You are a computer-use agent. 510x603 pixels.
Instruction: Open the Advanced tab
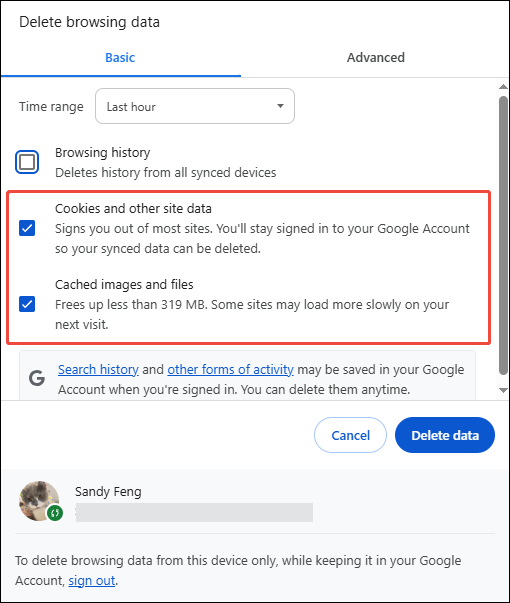[x=375, y=58]
